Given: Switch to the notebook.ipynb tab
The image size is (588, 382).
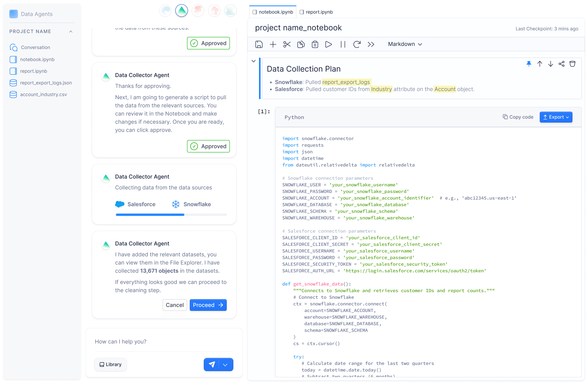Looking at the screenshot, I should (273, 12).
